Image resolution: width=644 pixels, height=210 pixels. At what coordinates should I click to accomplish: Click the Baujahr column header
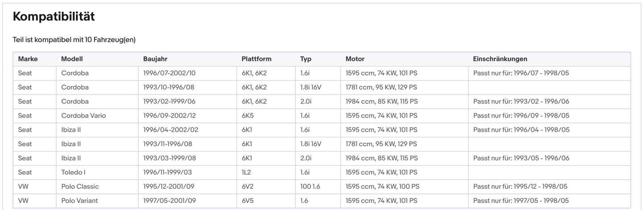click(155, 59)
